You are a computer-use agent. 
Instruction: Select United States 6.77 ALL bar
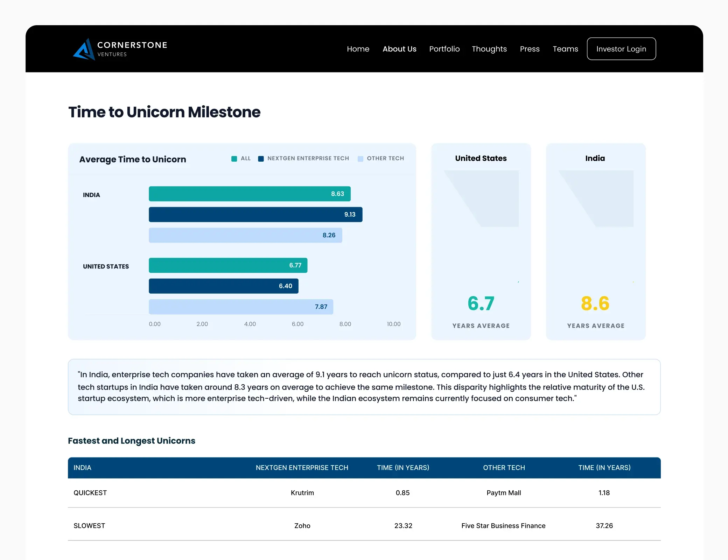228,265
